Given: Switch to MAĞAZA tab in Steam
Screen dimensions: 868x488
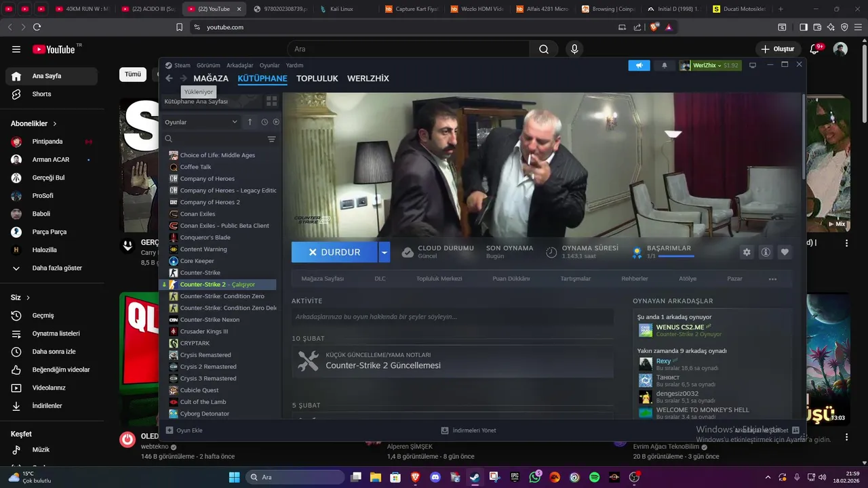Looking at the screenshot, I should pos(211,79).
